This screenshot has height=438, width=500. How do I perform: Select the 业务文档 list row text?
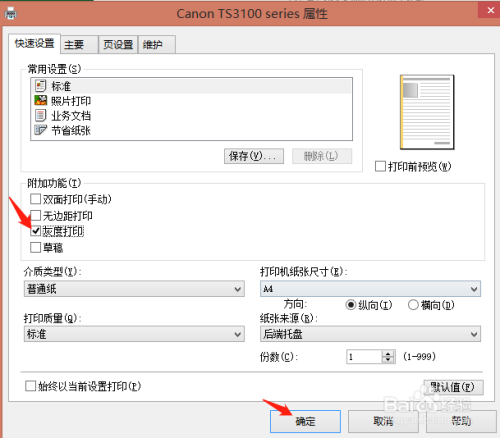pyautogui.click(x=71, y=116)
